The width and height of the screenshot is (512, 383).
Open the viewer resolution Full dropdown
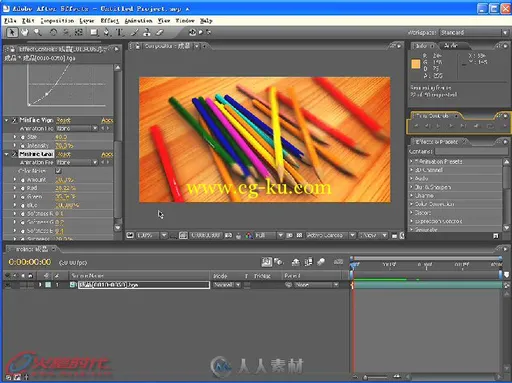269,235
